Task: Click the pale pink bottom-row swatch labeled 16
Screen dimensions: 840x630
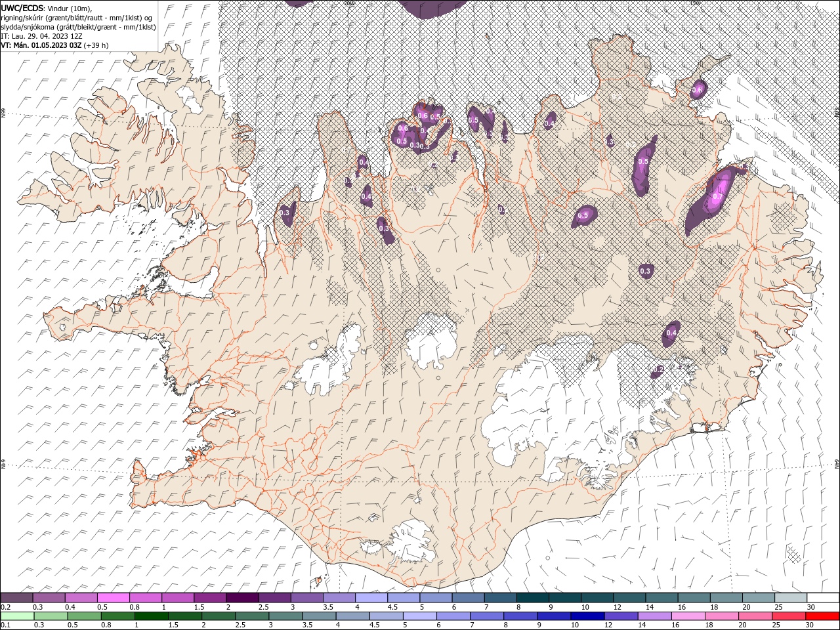Action: tap(688, 616)
